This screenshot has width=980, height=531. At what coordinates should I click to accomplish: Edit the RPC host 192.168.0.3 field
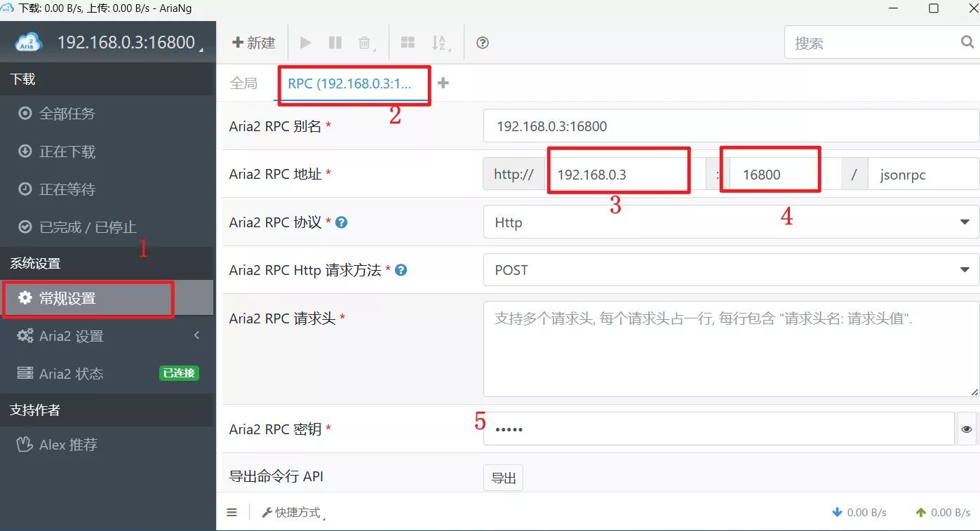click(626, 174)
